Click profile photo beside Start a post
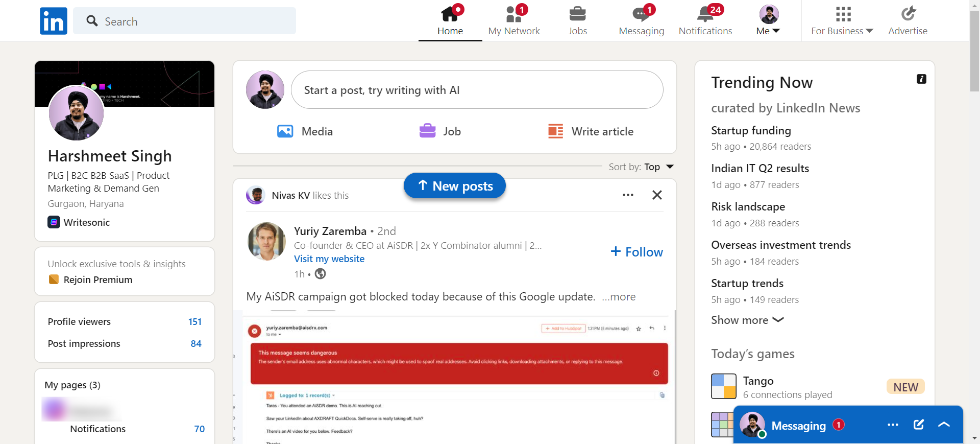This screenshot has height=444, width=980. [265, 90]
